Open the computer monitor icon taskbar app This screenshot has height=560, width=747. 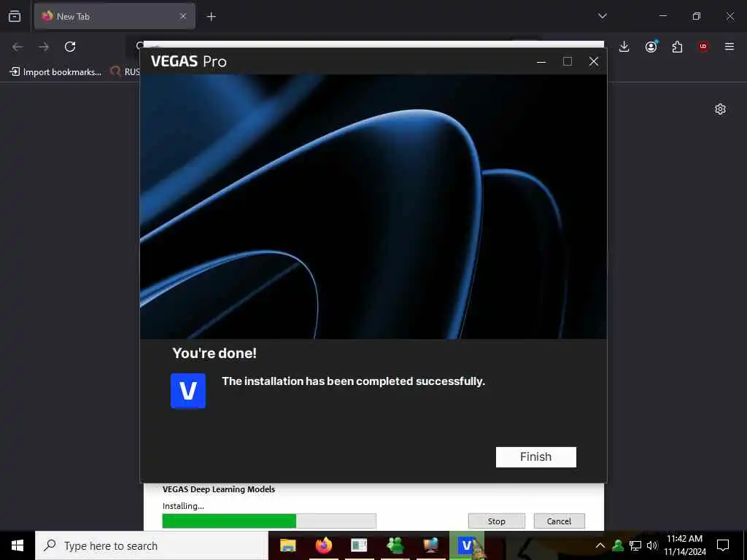click(x=430, y=545)
